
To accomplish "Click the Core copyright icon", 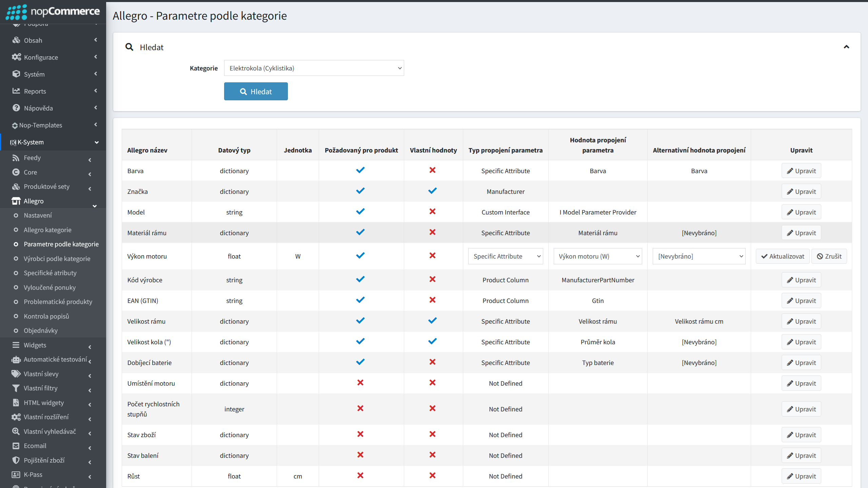I will pos(16,172).
